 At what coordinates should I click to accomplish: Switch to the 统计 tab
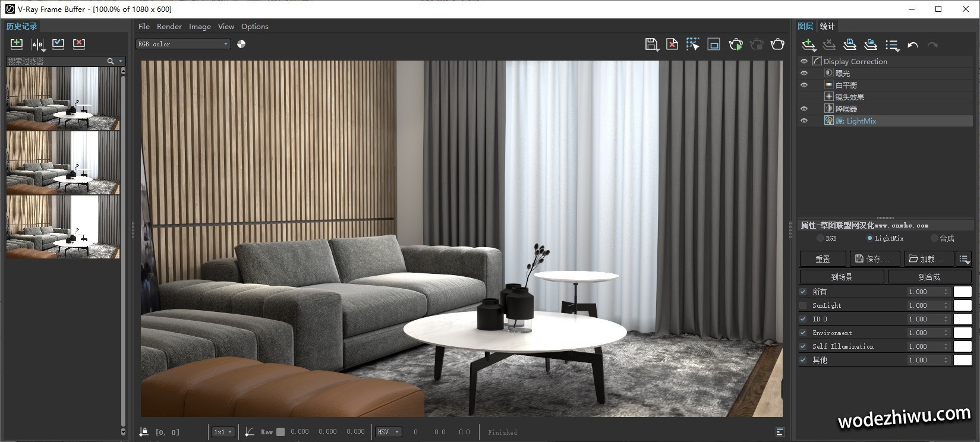coord(827,26)
